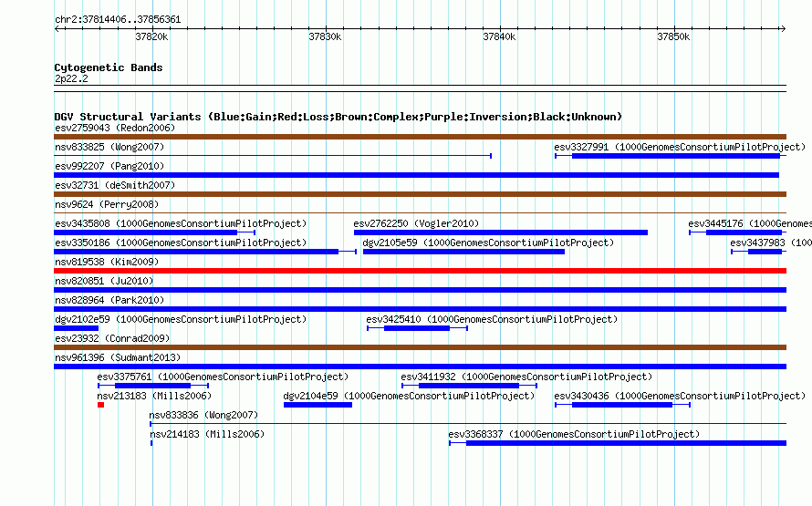Click nsv214183 (Mills2006) label
812x506 pixels.
[207, 434]
